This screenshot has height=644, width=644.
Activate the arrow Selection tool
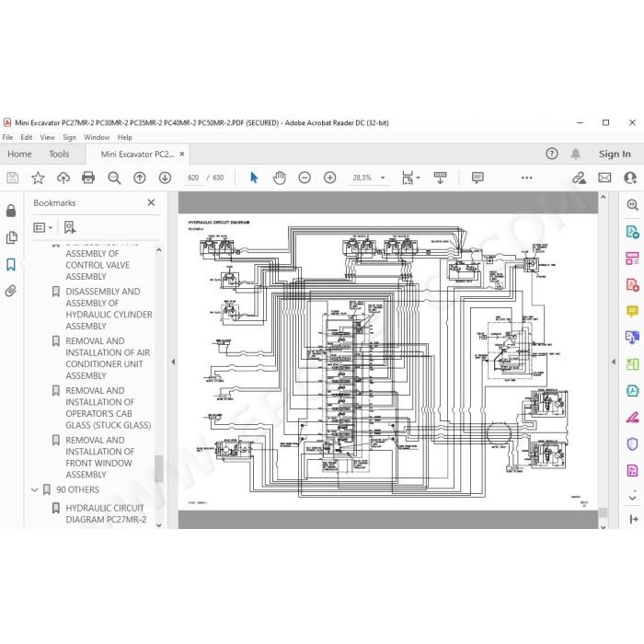254,178
